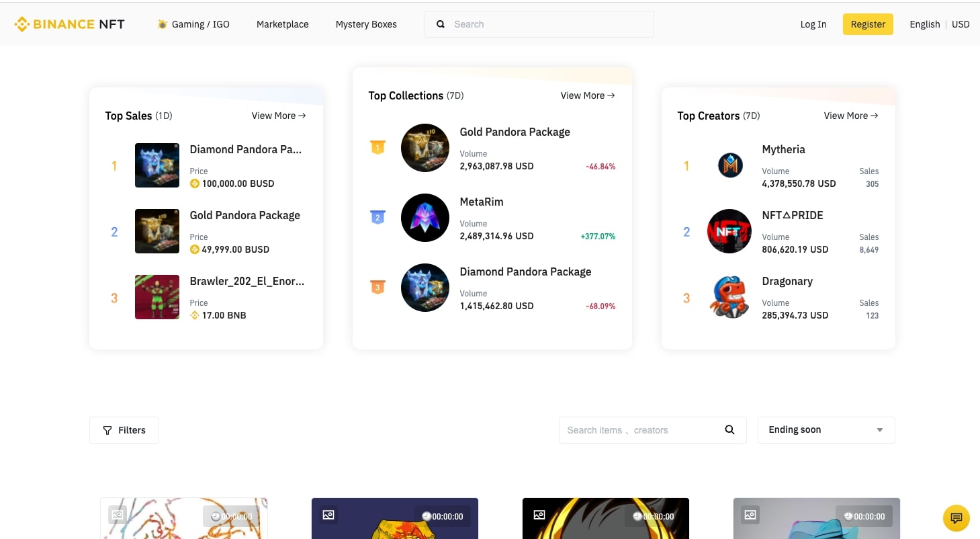Click image icon on first NFT card
Screen dimensions: 980x539
tap(118, 515)
